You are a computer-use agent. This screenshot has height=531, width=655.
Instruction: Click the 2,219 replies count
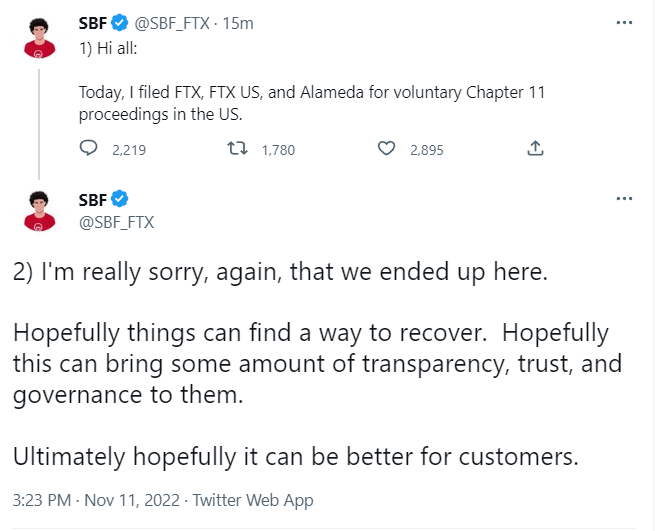129,150
